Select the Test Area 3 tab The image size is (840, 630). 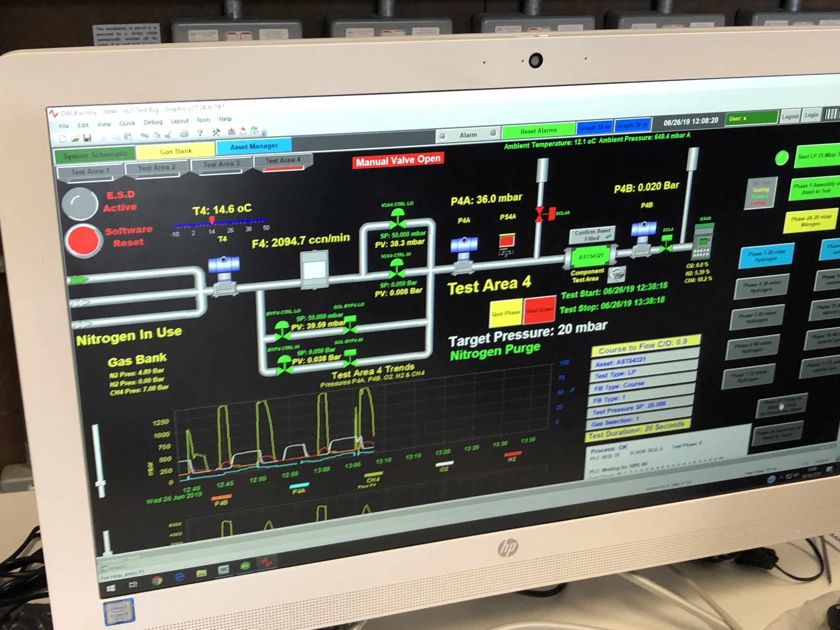click(x=221, y=164)
